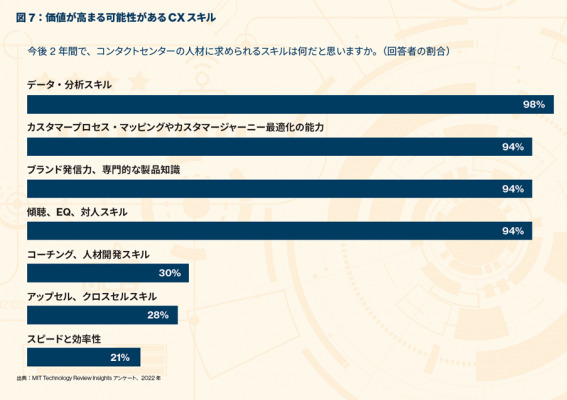
Task: Click the 98% value label
Action: [x=534, y=105]
